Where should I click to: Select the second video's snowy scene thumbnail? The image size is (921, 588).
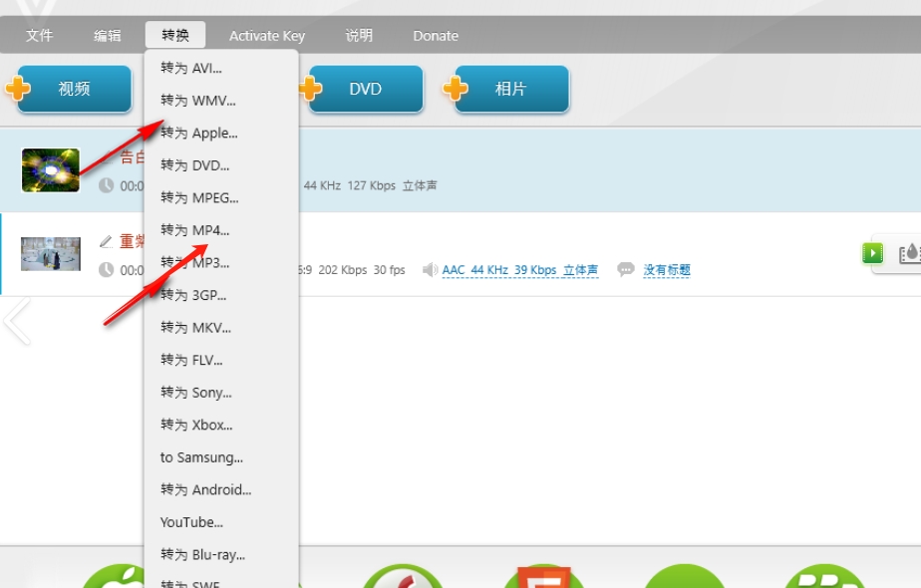[51, 254]
